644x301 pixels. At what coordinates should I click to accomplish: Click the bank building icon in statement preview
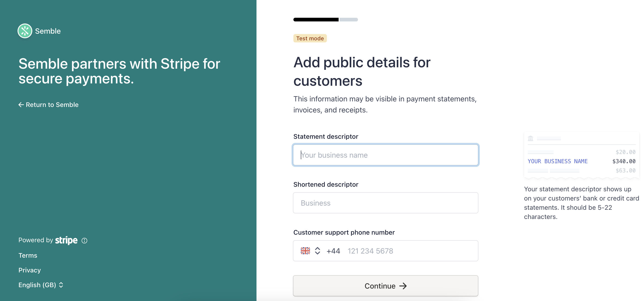click(x=531, y=138)
